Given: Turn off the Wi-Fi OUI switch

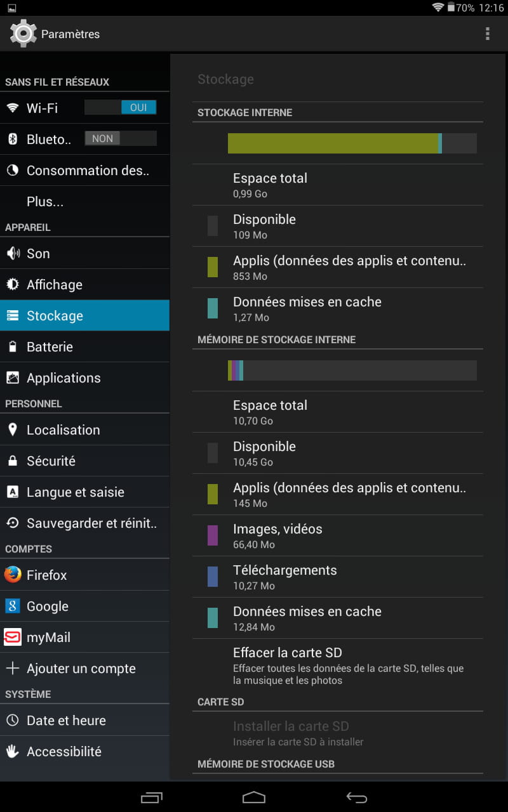Looking at the screenshot, I should [x=121, y=107].
